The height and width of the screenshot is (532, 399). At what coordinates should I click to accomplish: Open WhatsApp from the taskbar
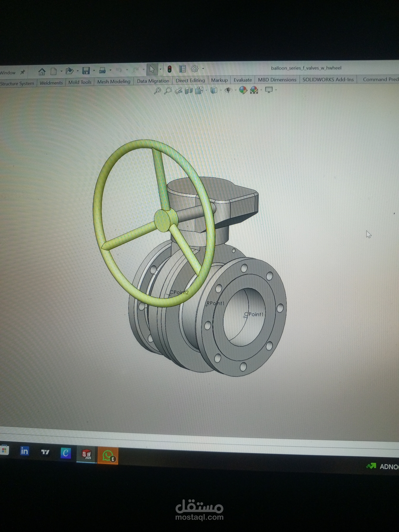pos(108,456)
